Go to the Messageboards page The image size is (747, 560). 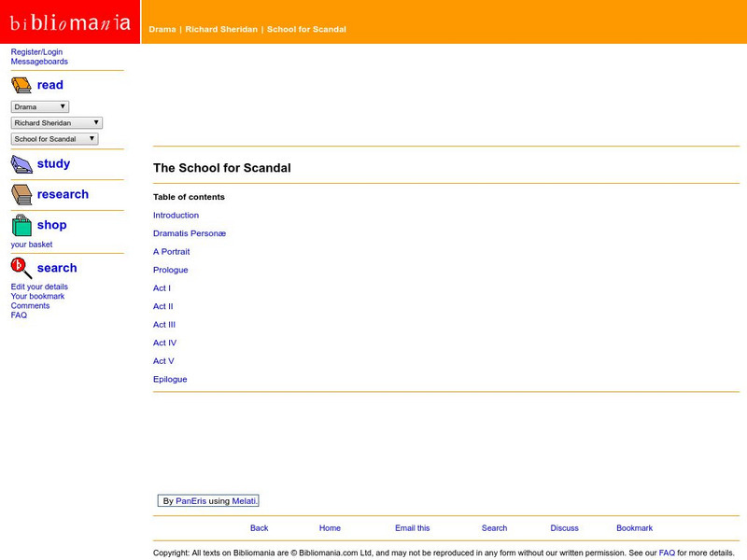39,62
